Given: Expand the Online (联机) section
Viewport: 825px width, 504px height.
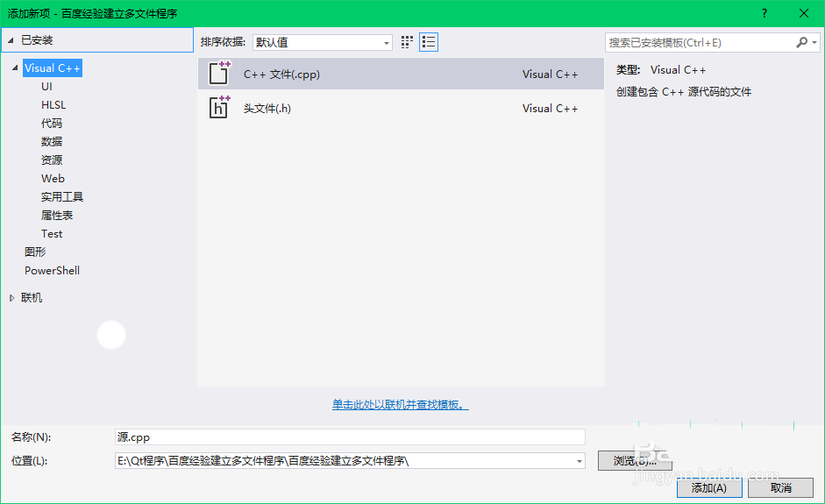Looking at the screenshot, I should click(x=11, y=298).
